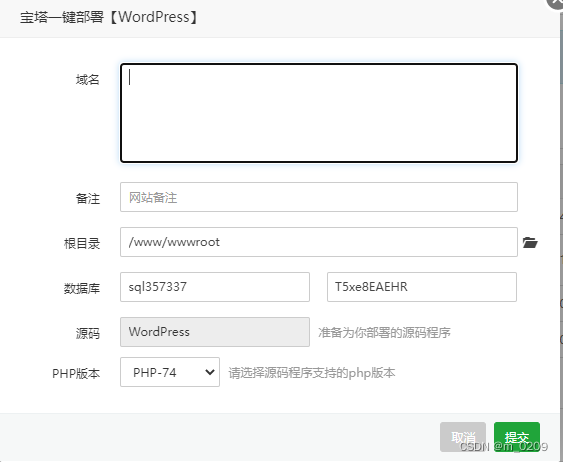Click the 数据库 label
The image size is (563, 462).
(82, 288)
